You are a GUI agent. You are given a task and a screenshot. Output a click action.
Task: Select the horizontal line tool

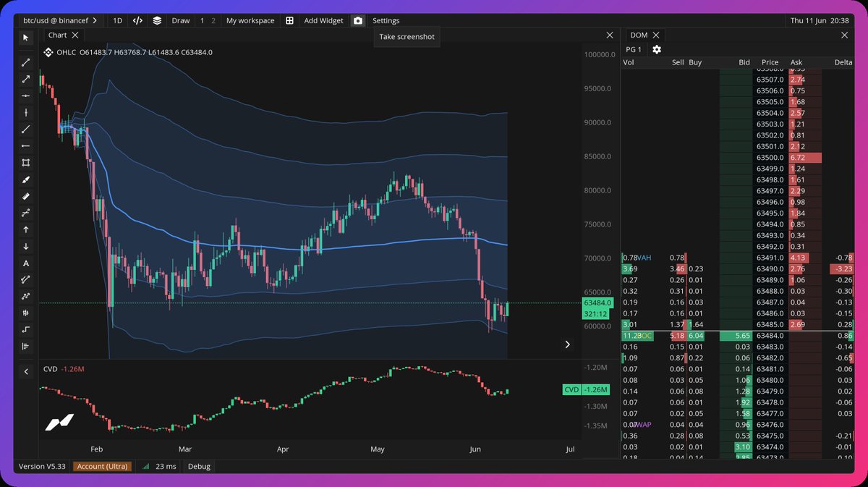point(26,96)
